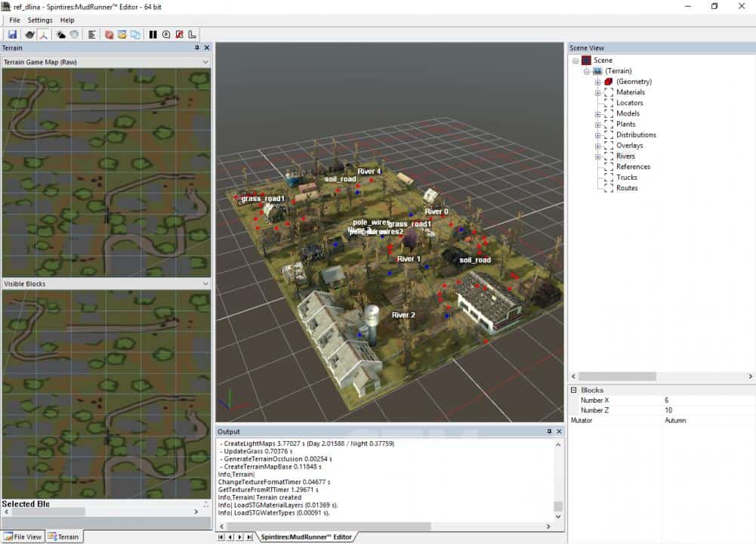Toggle the axis gizmo toolbar icon
The width and height of the screenshot is (756, 544).
click(44, 35)
